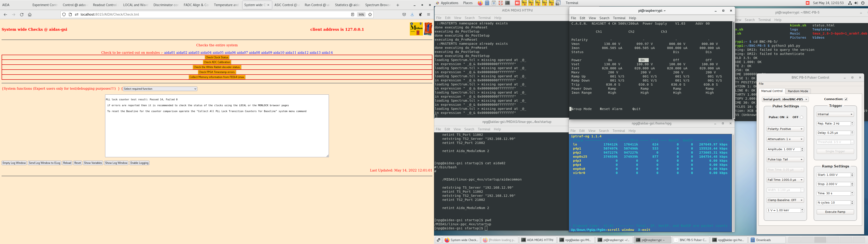Launch Firefox from the top panel
This screenshot has width=868, height=244.
[x=480, y=3]
